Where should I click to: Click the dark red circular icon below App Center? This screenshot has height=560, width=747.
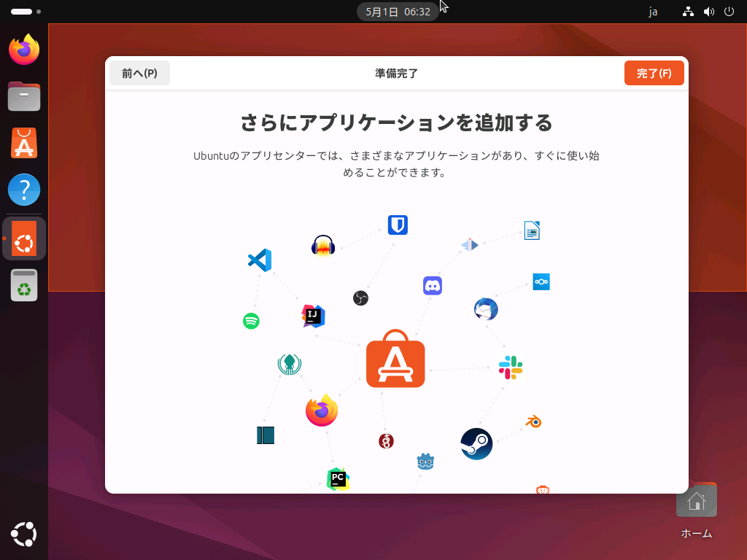click(x=386, y=441)
